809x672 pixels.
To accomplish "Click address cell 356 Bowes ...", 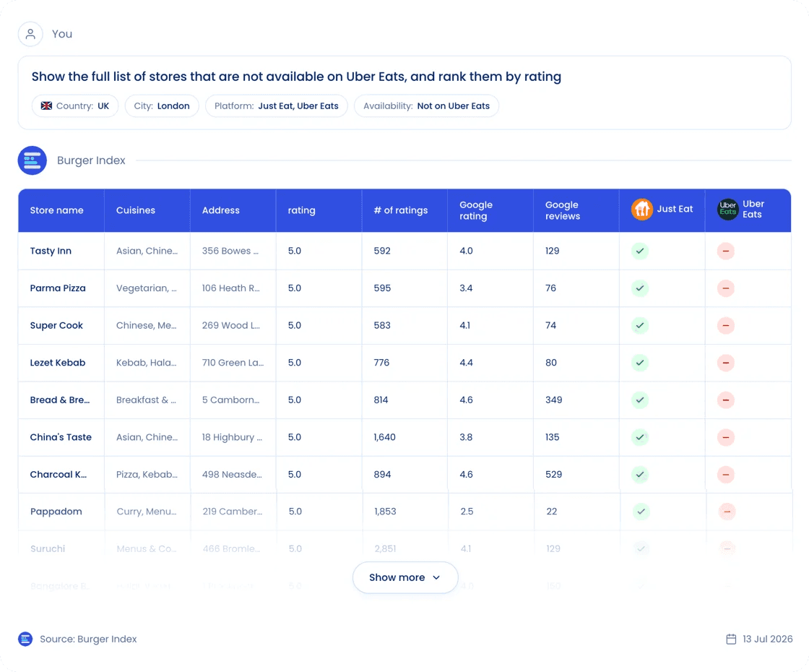I will tap(230, 251).
